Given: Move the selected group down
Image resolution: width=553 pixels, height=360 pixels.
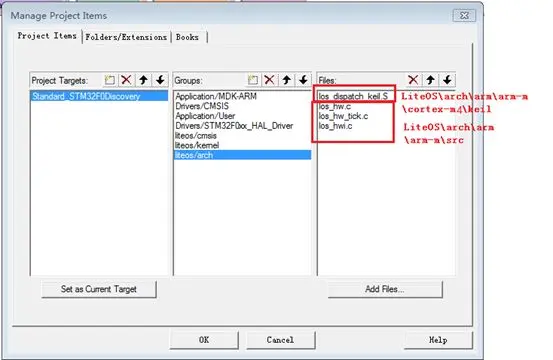Looking at the screenshot, I should (303, 80).
